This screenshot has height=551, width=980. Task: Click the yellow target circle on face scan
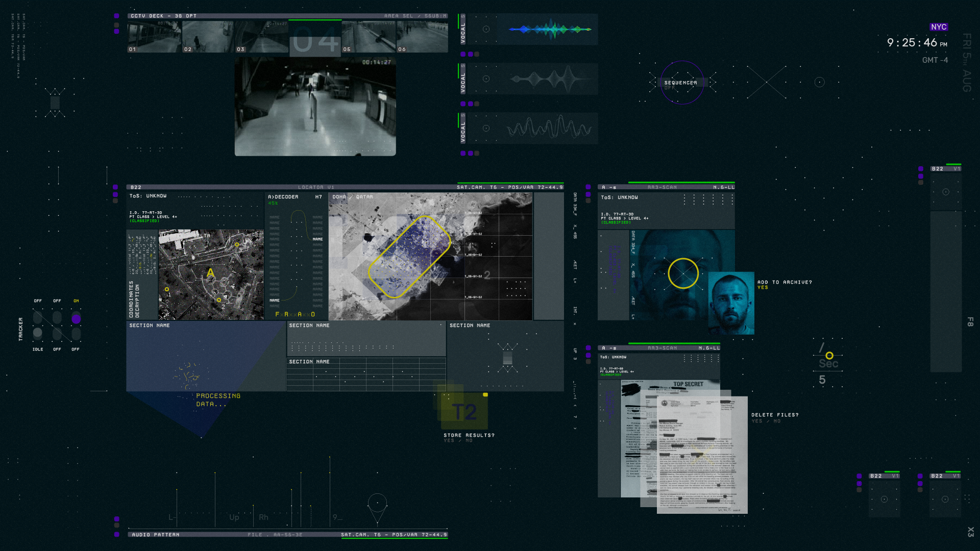683,273
